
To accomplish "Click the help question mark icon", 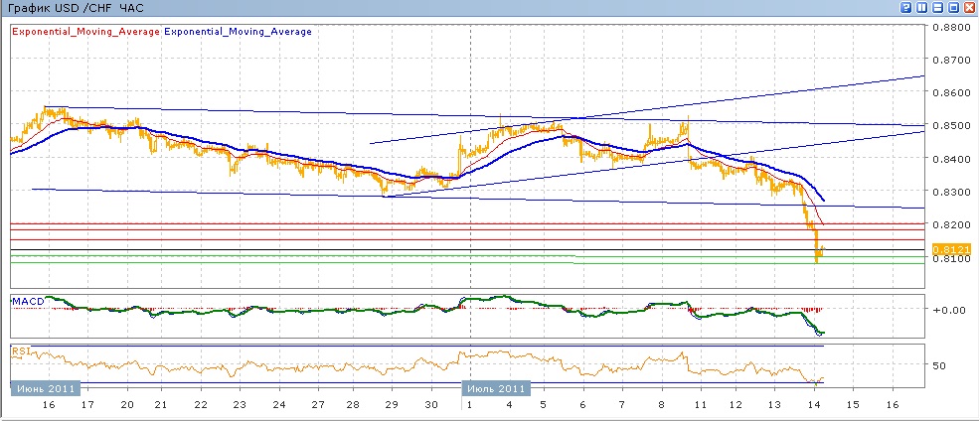I will pyautogui.click(x=905, y=7).
